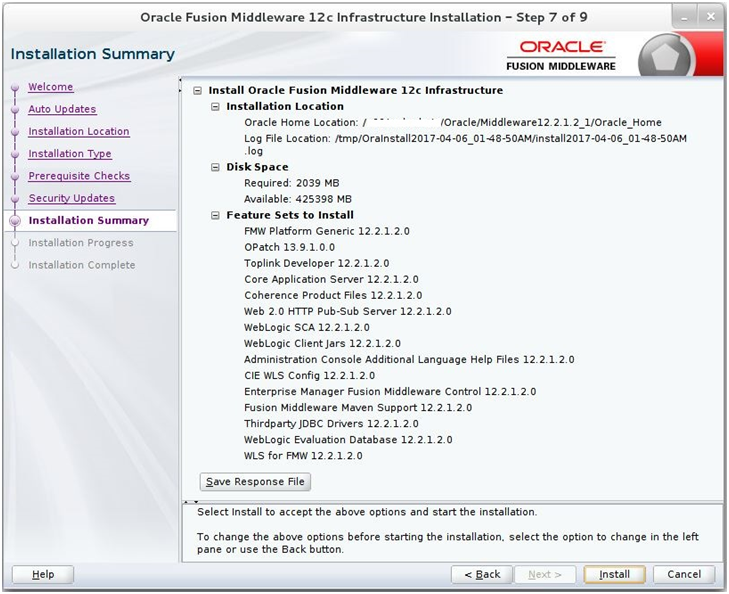Select the Oracle Home Location line

click(453, 123)
